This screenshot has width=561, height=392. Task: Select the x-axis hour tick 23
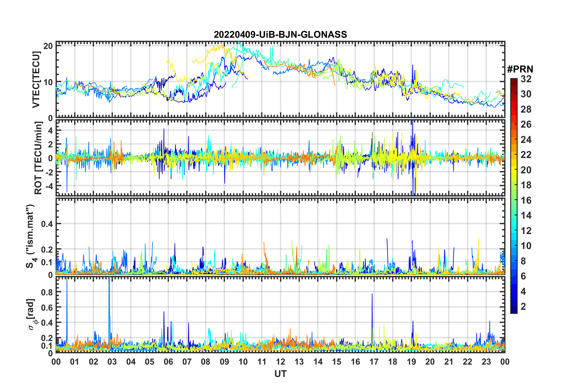click(x=486, y=362)
